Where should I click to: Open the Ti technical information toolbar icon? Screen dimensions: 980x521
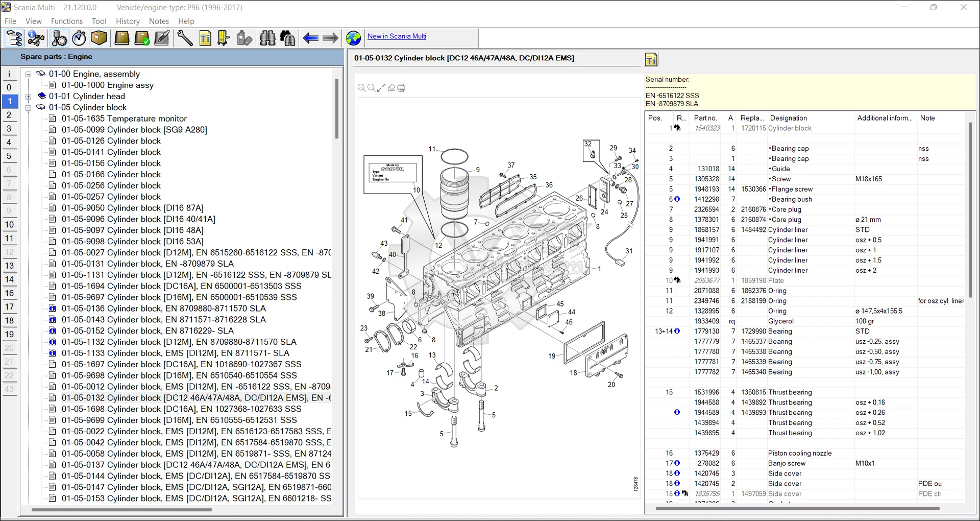[x=205, y=38]
